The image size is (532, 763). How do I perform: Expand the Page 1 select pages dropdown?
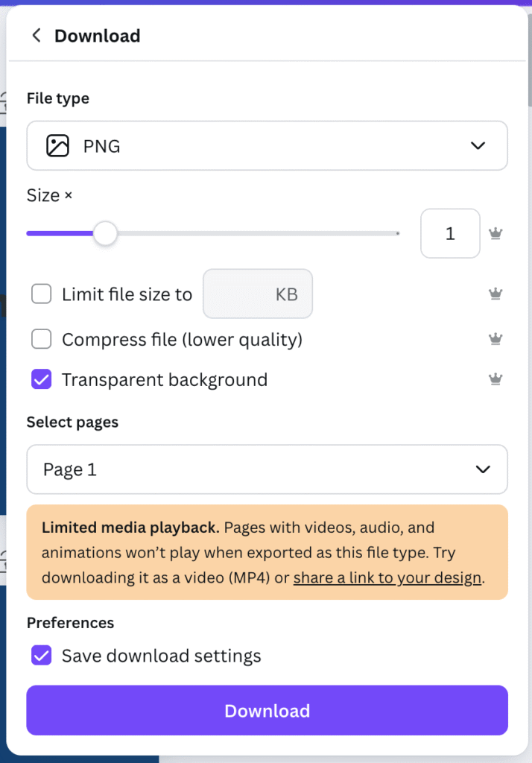(x=267, y=469)
